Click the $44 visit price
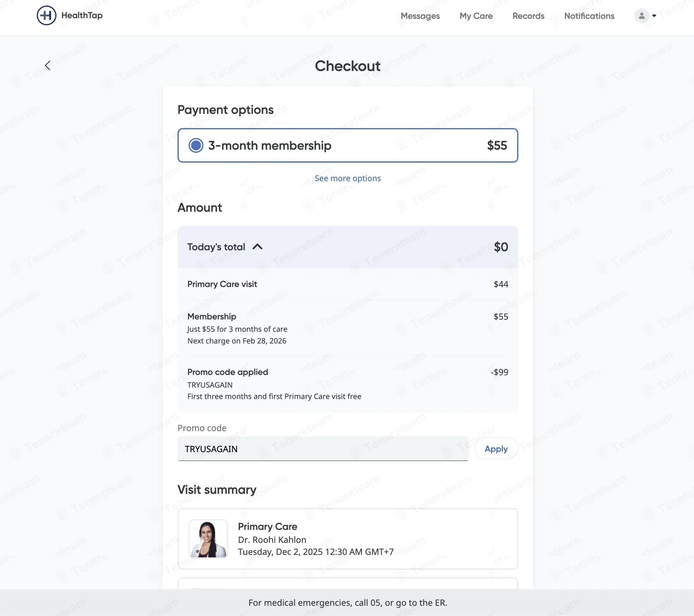The image size is (694, 616). point(501,284)
